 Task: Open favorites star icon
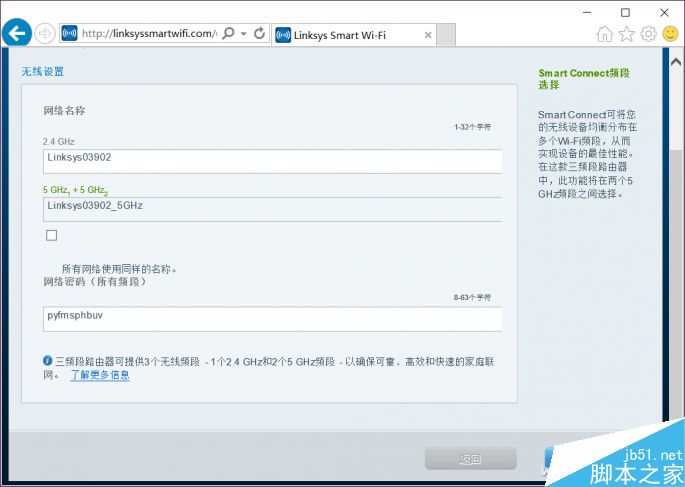626,34
